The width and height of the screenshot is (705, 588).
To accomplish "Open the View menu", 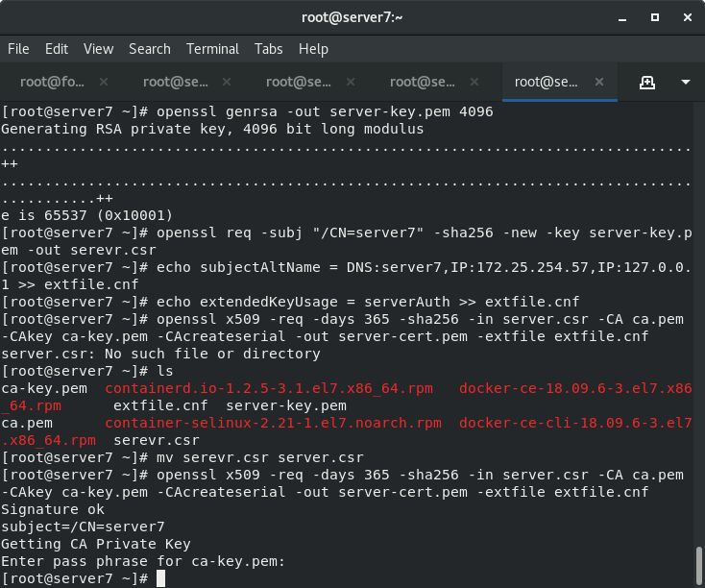I will [x=99, y=49].
